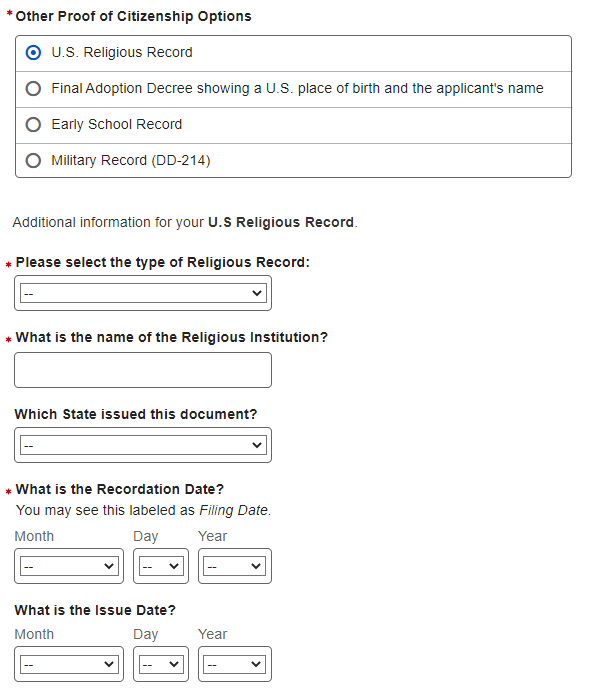The image size is (610, 700).
Task: Click the 'What is the Recordation Date?' label
Action: tap(120, 489)
